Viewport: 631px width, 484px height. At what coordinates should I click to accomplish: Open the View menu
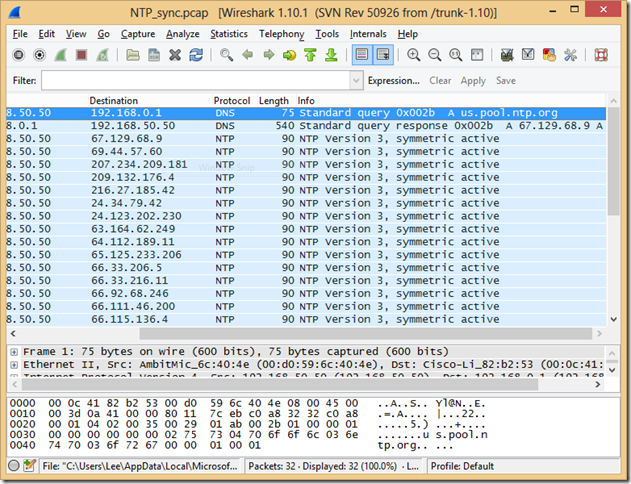click(x=76, y=34)
